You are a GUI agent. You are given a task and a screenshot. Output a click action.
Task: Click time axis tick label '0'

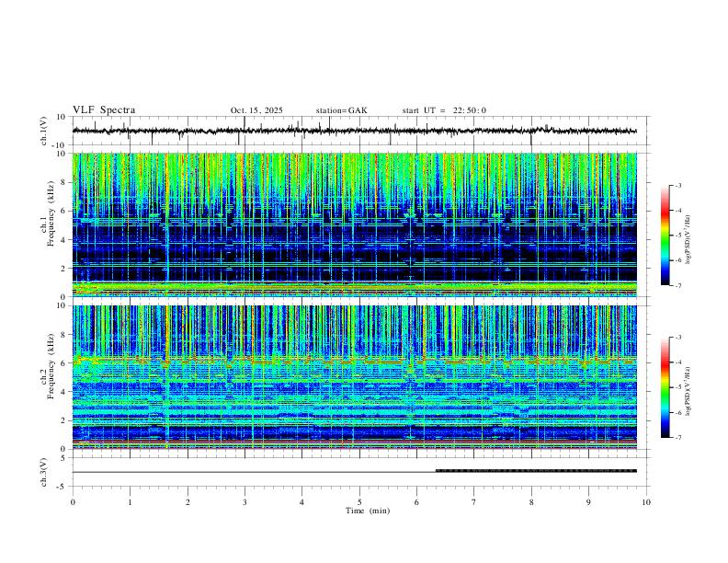[73, 502]
